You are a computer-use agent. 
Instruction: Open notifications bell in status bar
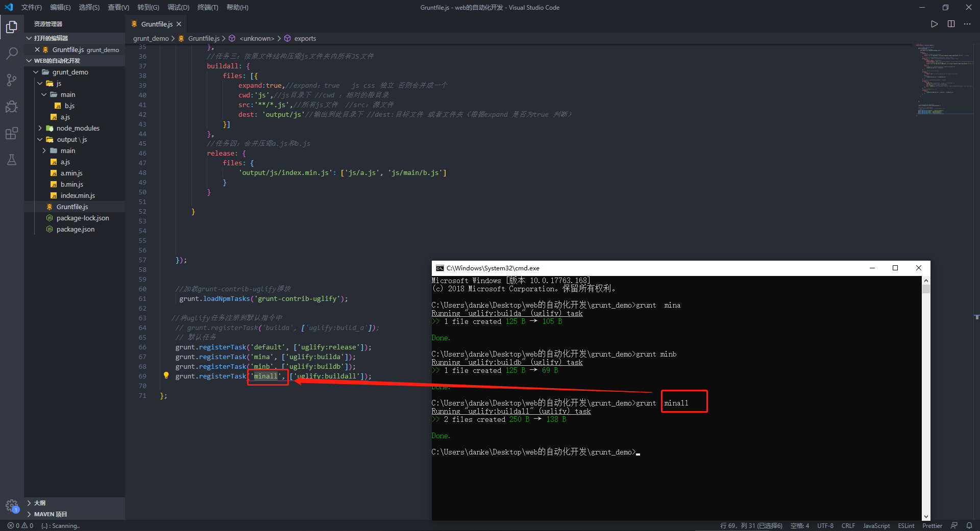(969, 526)
